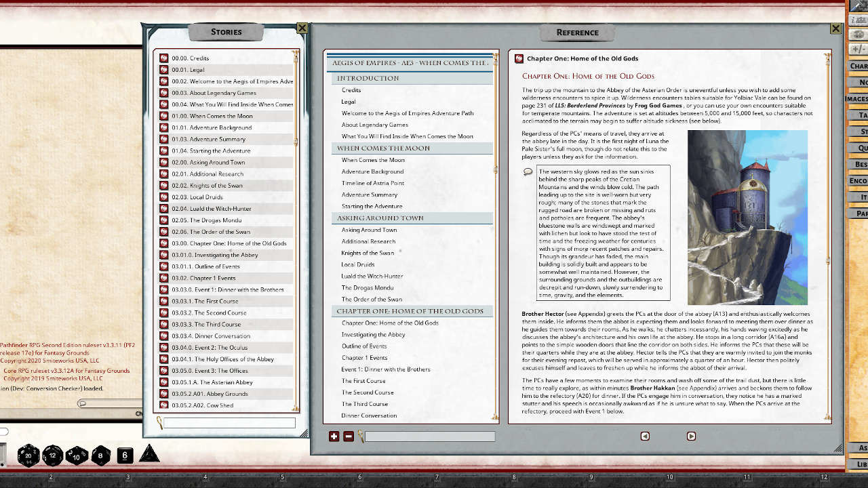The width and height of the screenshot is (868, 488).
Task: Open Credits in Reference index
Action: tap(351, 90)
